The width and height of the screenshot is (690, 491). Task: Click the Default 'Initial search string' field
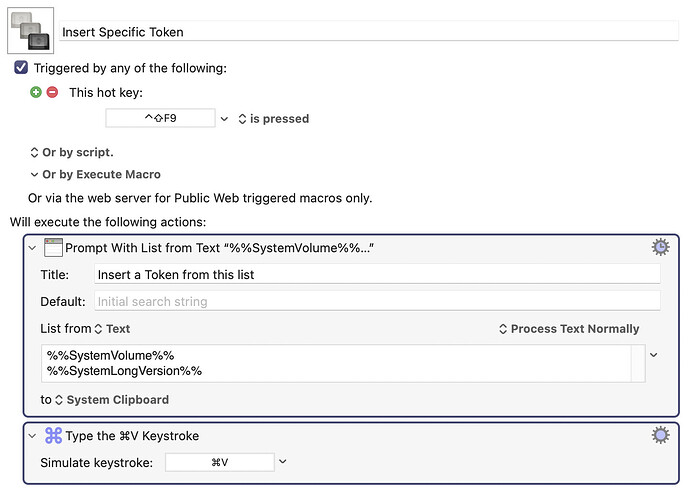click(x=376, y=301)
